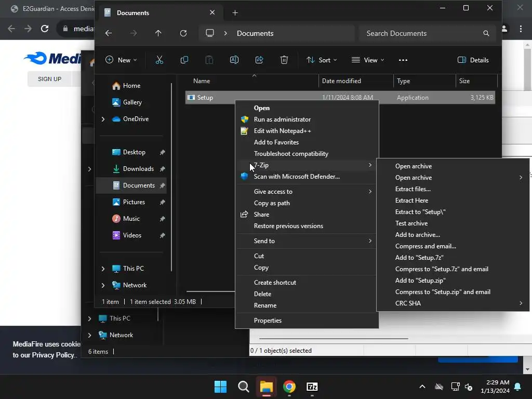Reload the page in Chrome browser
The width and height of the screenshot is (532, 399).
45,29
